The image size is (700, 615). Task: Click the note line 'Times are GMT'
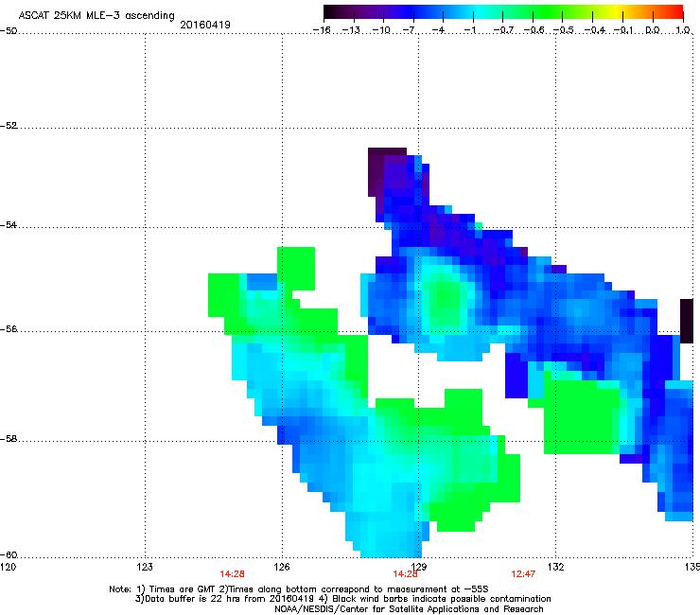(299, 589)
